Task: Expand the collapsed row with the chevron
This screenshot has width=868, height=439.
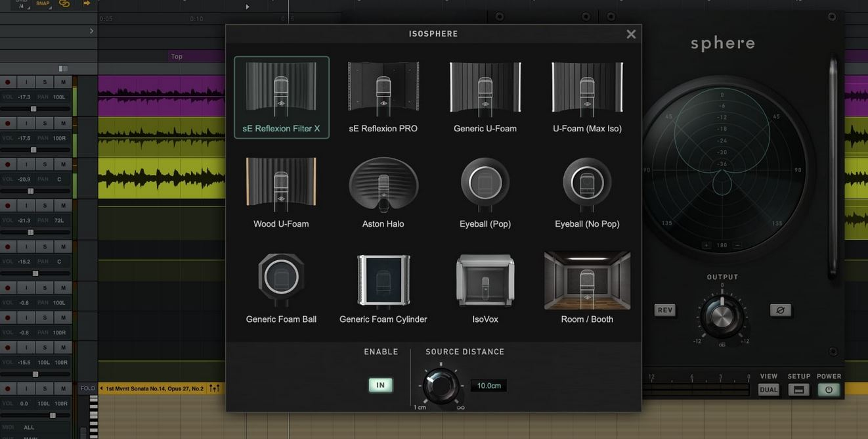Action: click(x=91, y=31)
